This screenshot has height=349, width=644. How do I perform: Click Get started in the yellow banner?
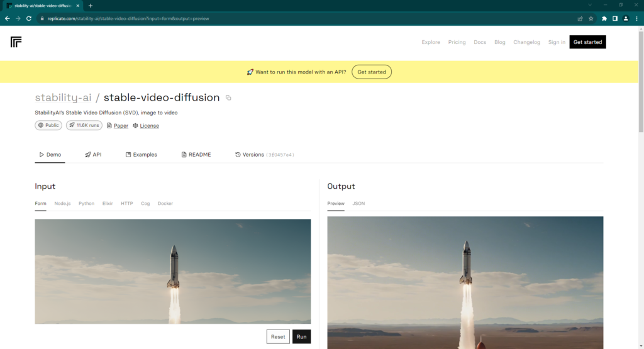click(372, 72)
